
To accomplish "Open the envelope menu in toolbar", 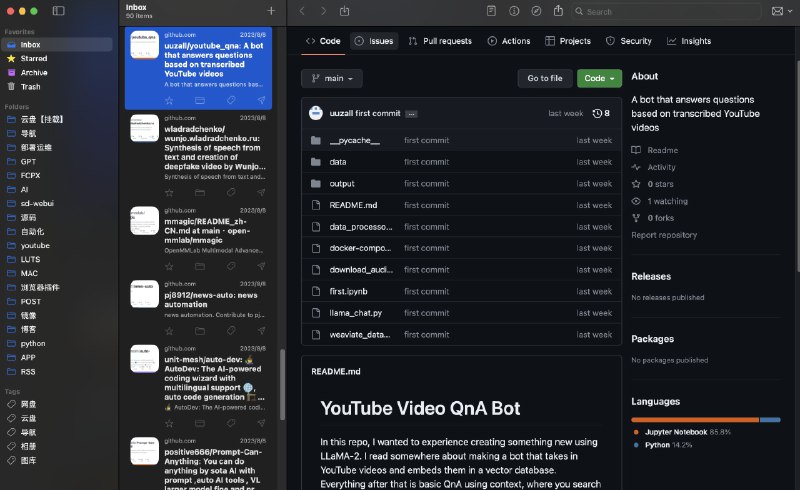I will [x=781, y=11].
